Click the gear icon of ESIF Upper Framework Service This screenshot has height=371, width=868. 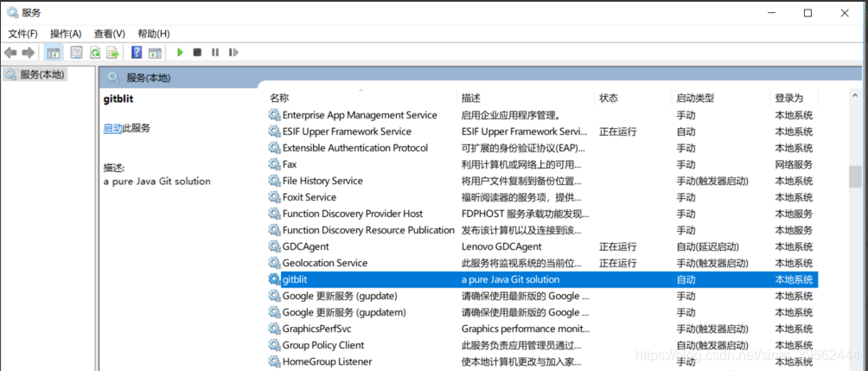pos(274,131)
